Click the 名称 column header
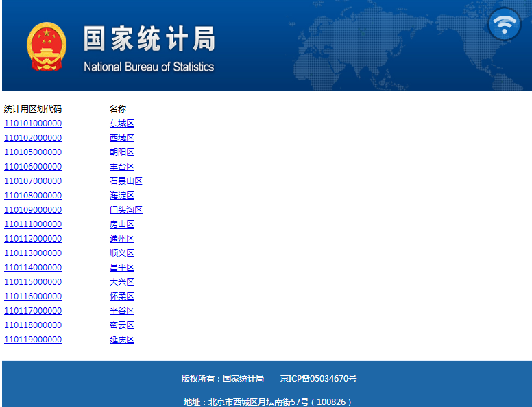This screenshot has height=407, width=532. [x=118, y=109]
